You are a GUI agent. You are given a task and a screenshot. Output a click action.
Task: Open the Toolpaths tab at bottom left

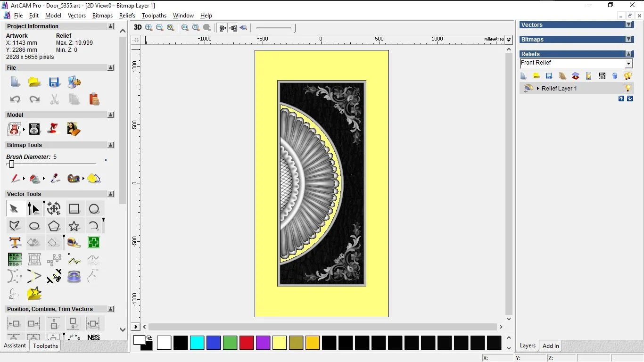pyautogui.click(x=45, y=346)
